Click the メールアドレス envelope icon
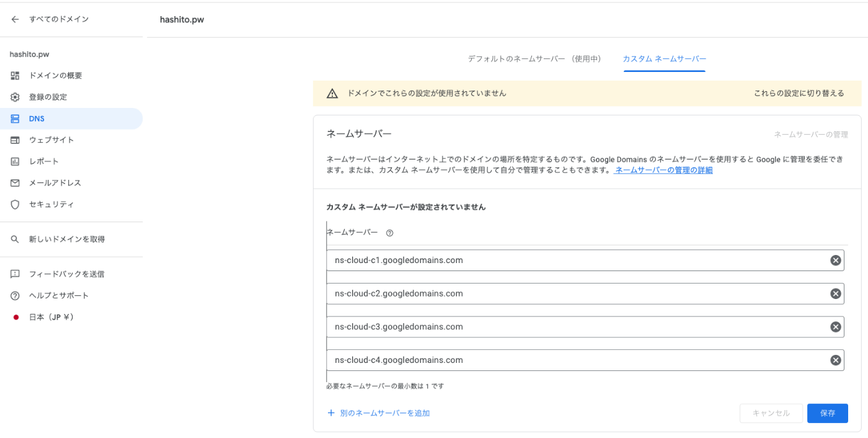Viewport: 868px width, 438px height. (x=15, y=183)
